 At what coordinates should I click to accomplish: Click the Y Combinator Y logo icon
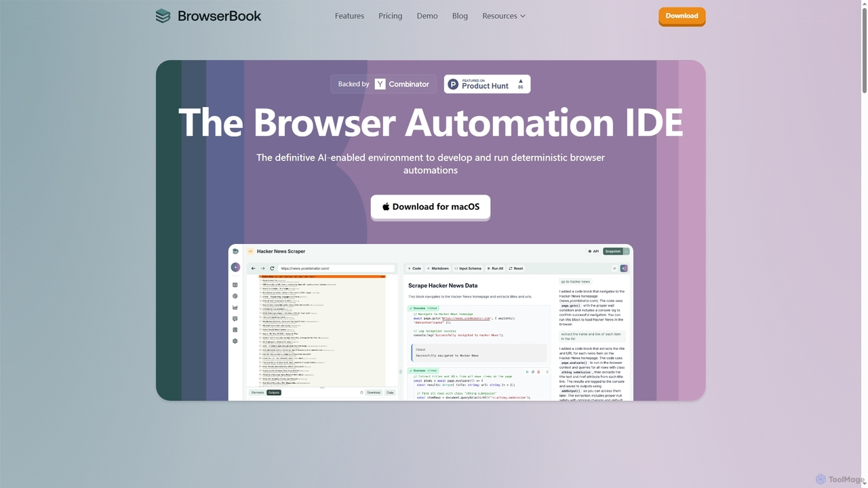pos(380,84)
